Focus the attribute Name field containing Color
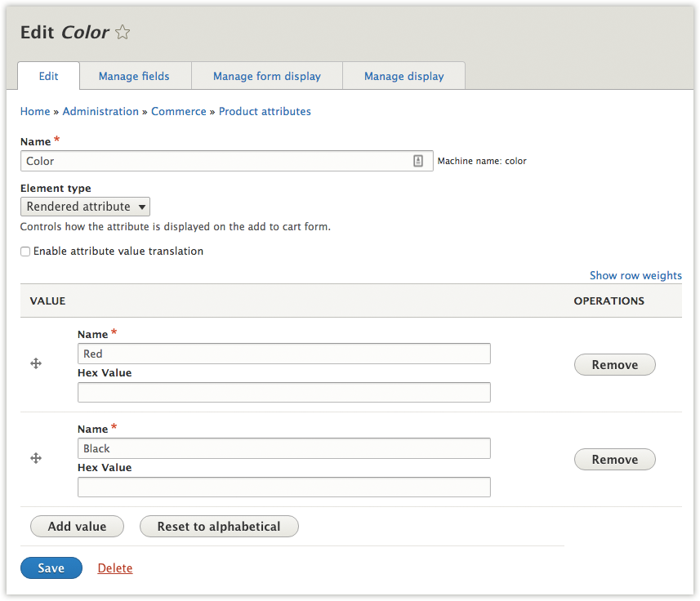 click(227, 161)
